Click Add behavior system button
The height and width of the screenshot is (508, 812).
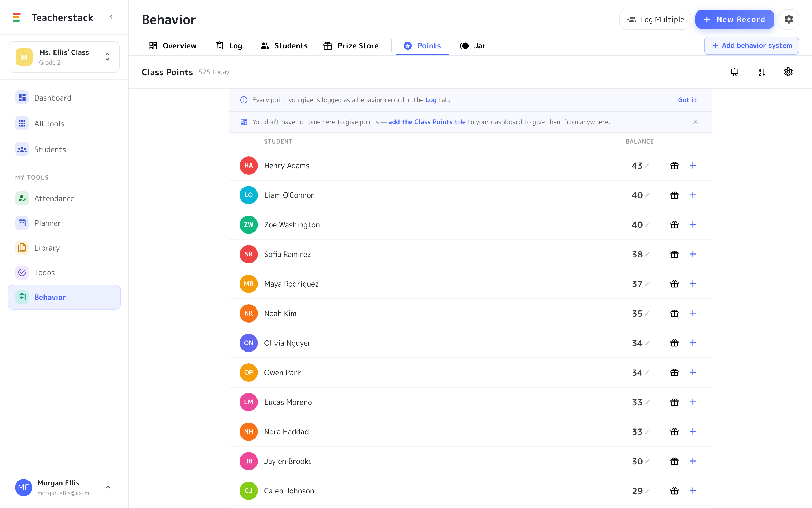(751, 46)
